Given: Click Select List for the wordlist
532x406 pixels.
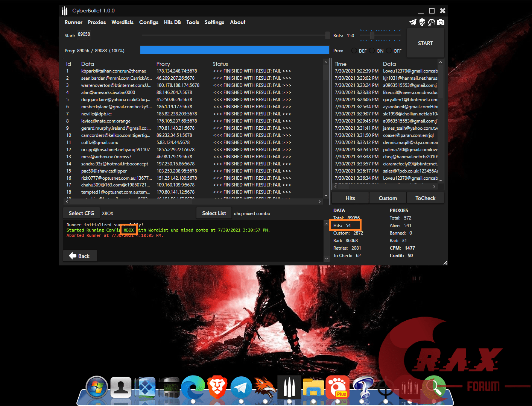Looking at the screenshot, I should 214,213.
